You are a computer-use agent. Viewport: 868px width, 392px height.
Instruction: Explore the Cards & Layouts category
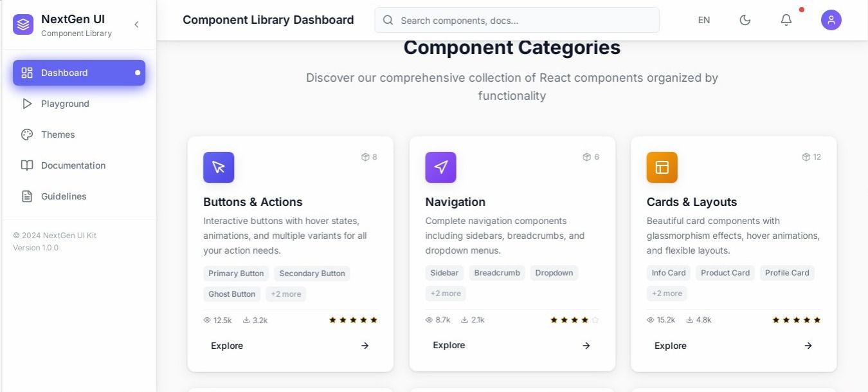point(734,346)
